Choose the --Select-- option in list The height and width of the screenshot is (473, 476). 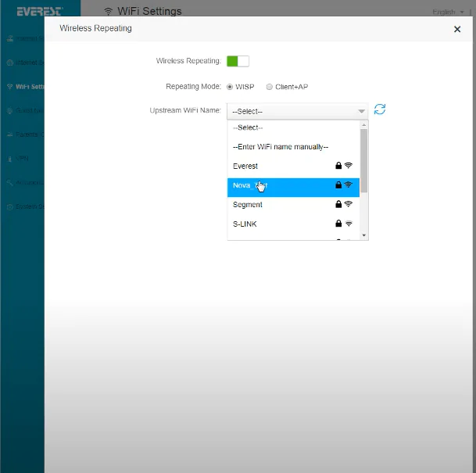click(293, 127)
